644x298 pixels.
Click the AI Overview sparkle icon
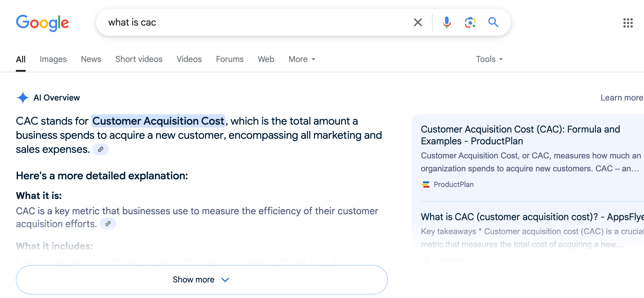[23, 98]
